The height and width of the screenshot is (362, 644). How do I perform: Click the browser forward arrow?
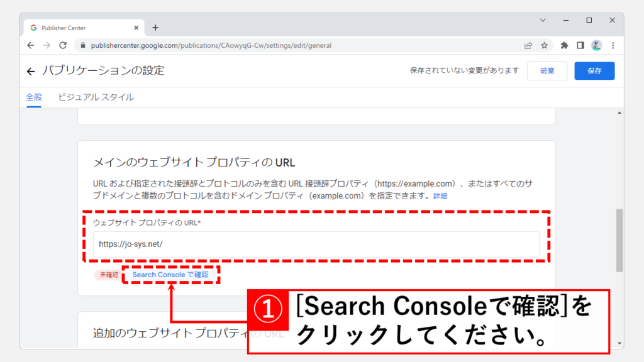(47, 45)
